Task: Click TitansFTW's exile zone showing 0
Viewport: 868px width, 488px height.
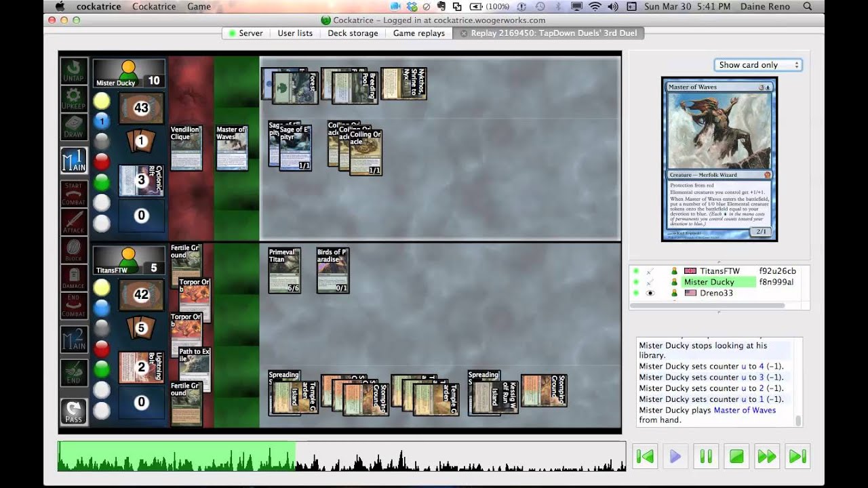Action: click(142, 403)
